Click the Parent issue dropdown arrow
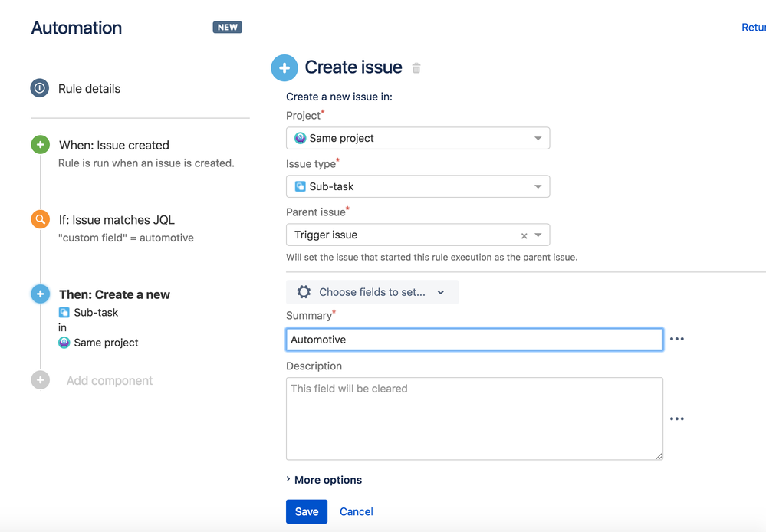 [538, 235]
